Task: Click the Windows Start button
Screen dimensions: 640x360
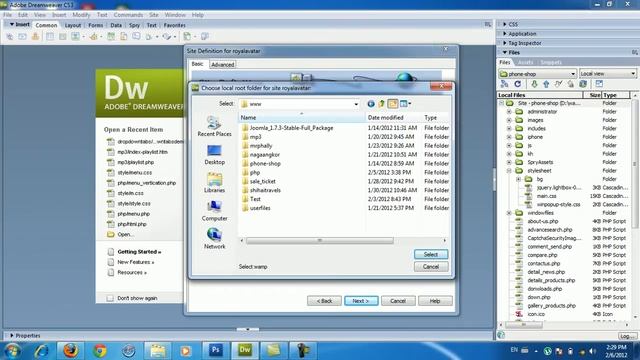Action: pyautogui.click(x=12, y=351)
